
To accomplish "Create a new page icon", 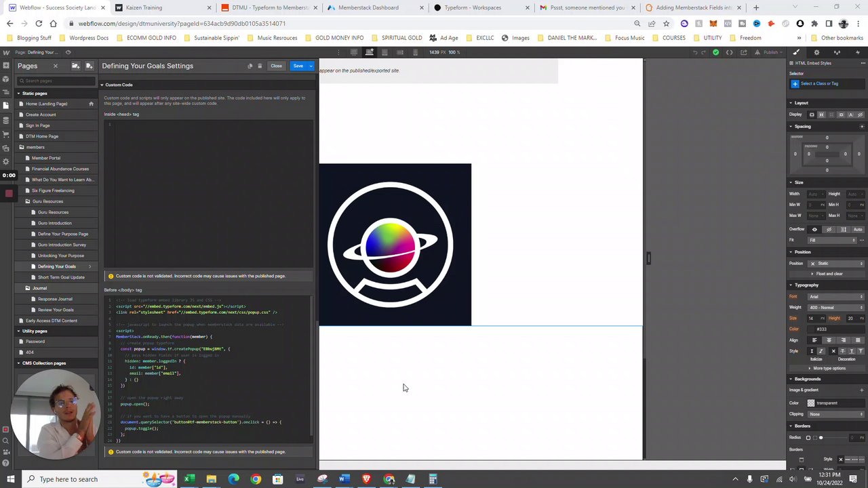I will [x=88, y=66].
